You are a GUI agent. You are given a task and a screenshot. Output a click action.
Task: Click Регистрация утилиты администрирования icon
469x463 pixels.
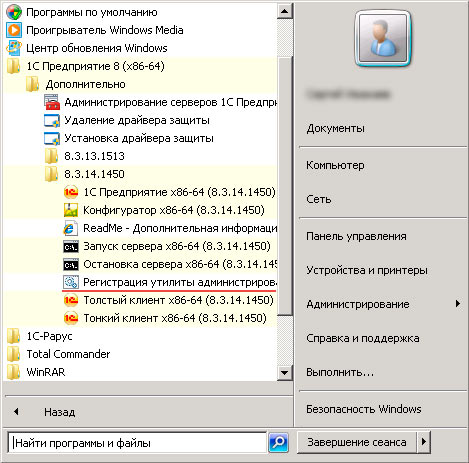click(x=71, y=282)
